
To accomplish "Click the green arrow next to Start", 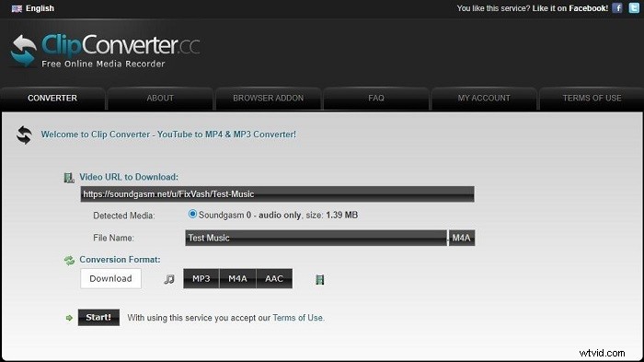I will click(x=69, y=318).
